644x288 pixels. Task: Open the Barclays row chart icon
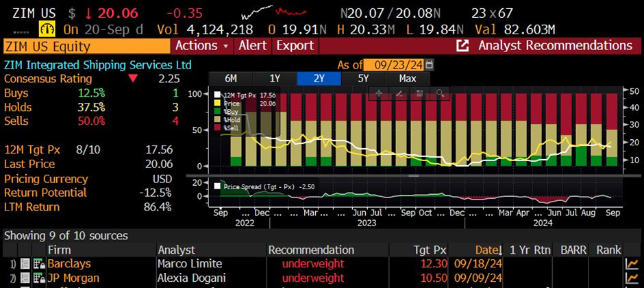click(x=631, y=264)
